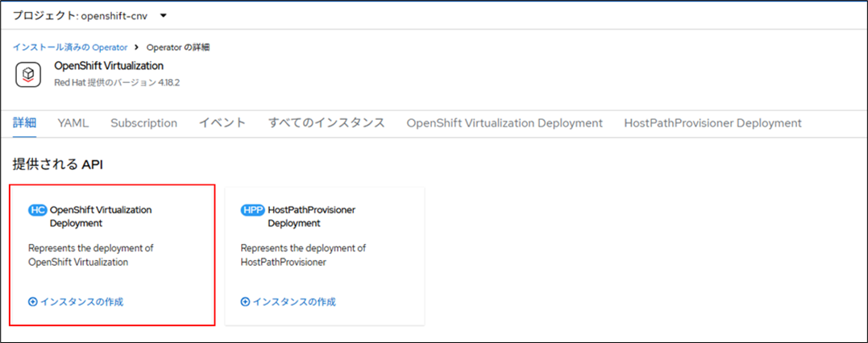Switch to the HostPathProvisioner Deployment tab

click(x=712, y=123)
